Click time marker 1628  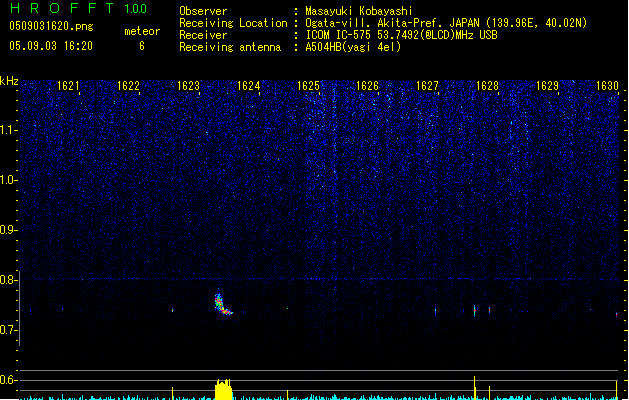pyautogui.click(x=487, y=86)
